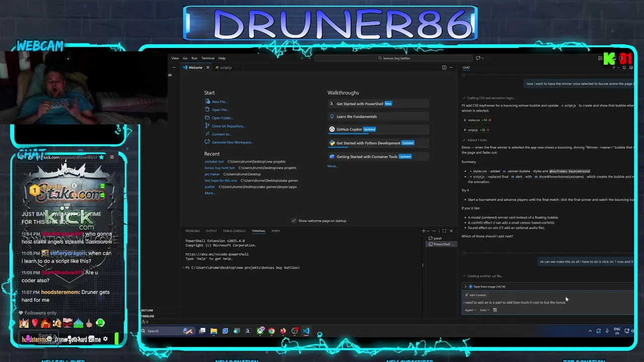Select the pwsh terminal instance

click(441, 238)
